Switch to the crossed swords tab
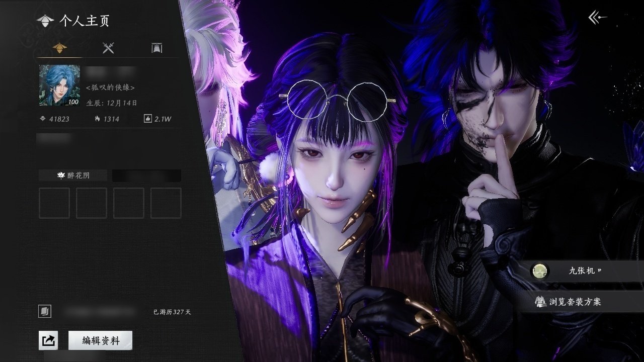 (x=109, y=48)
